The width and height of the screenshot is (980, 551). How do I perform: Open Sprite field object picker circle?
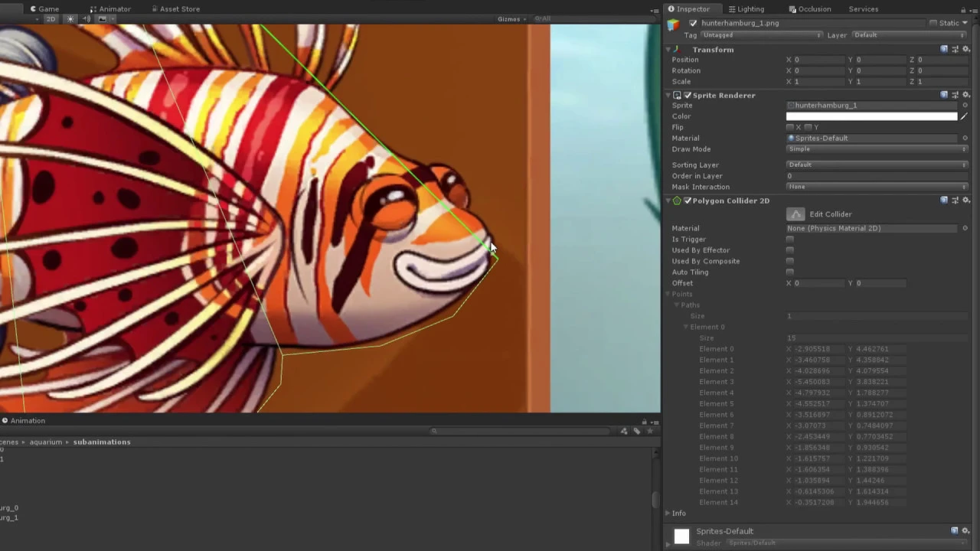965,105
